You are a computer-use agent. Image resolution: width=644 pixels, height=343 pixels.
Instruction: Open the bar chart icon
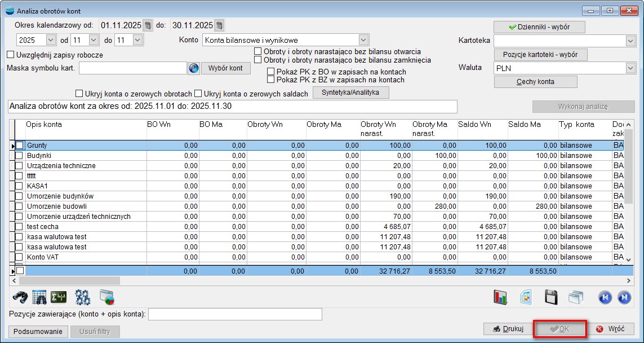501,297
